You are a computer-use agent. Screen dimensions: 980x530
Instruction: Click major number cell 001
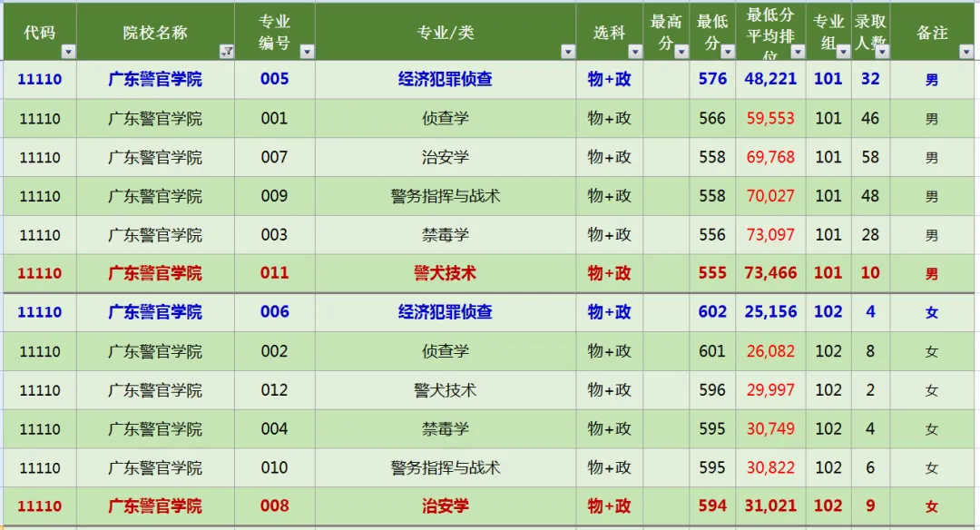pyautogui.click(x=274, y=119)
